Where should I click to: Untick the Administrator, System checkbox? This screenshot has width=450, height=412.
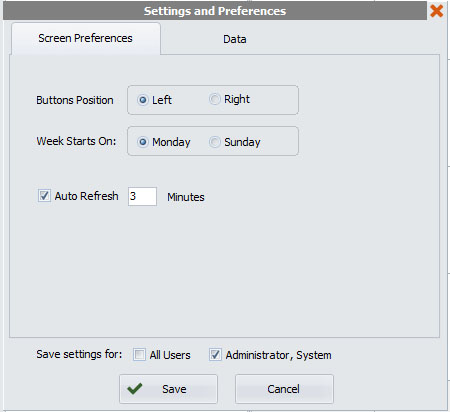[x=215, y=354]
